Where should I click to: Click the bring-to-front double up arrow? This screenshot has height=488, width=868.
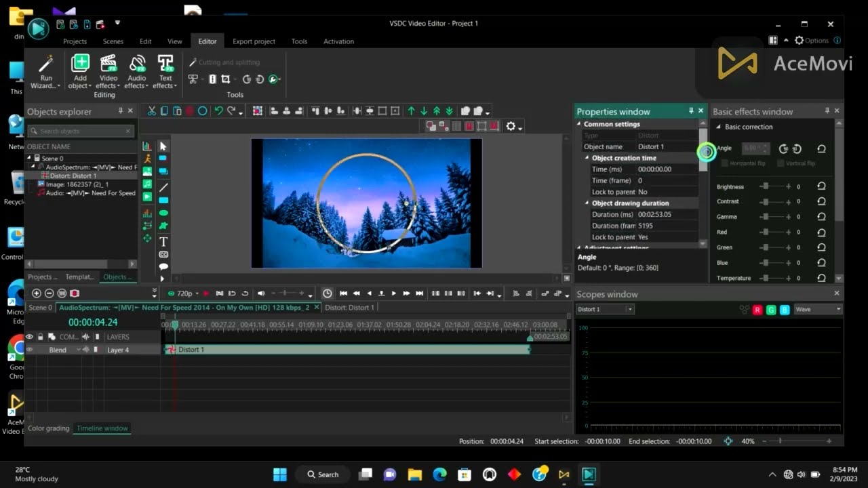[437, 111]
